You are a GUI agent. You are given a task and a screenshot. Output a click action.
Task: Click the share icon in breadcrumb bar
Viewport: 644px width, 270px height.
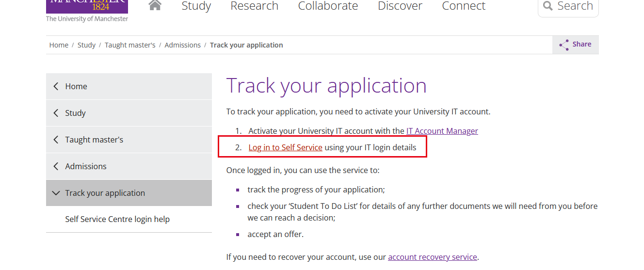coord(564,45)
